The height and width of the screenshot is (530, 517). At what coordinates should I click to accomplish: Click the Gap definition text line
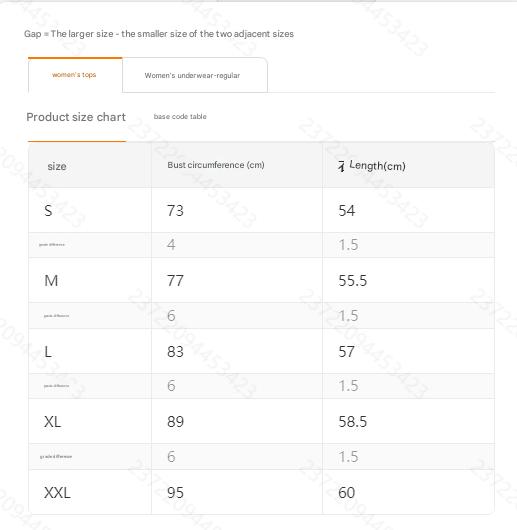(159, 34)
